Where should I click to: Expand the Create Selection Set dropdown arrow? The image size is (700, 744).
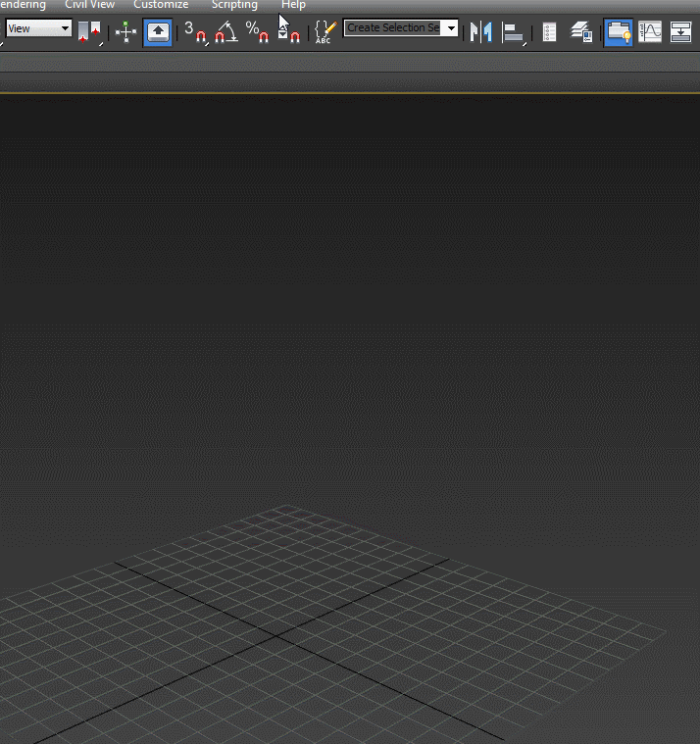tap(452, 28)
